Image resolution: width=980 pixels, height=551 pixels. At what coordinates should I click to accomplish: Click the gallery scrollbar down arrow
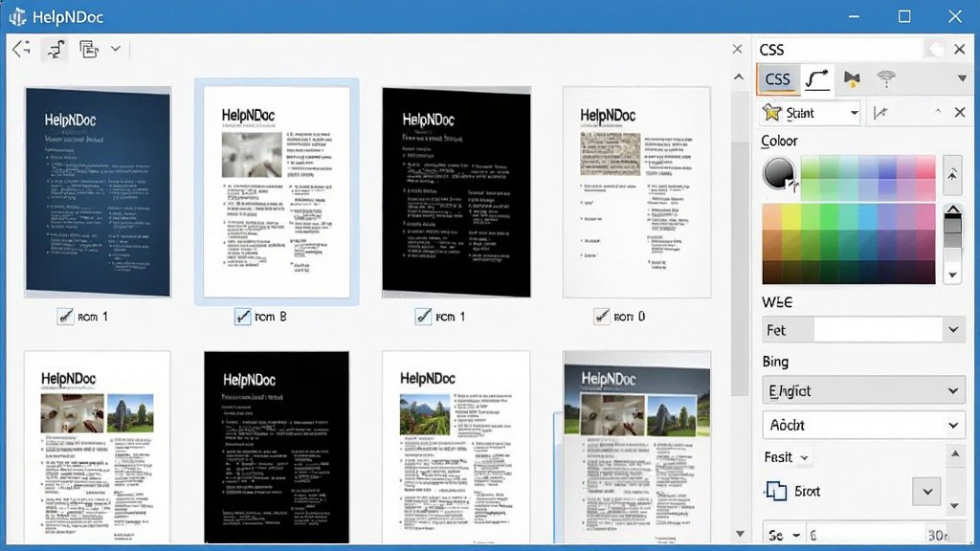pyautogui.click(x=740, y=534)
